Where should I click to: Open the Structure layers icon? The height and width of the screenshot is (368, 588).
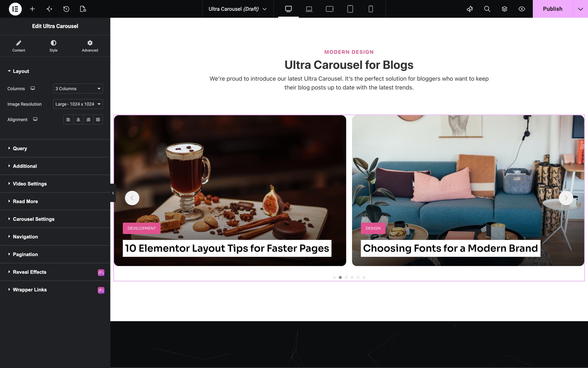[x=504, y=9]
